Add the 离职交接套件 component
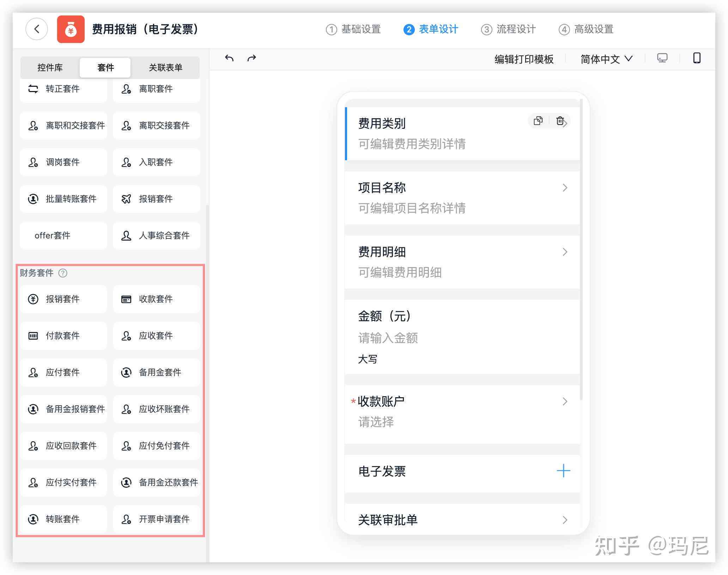 click(157, 126)
